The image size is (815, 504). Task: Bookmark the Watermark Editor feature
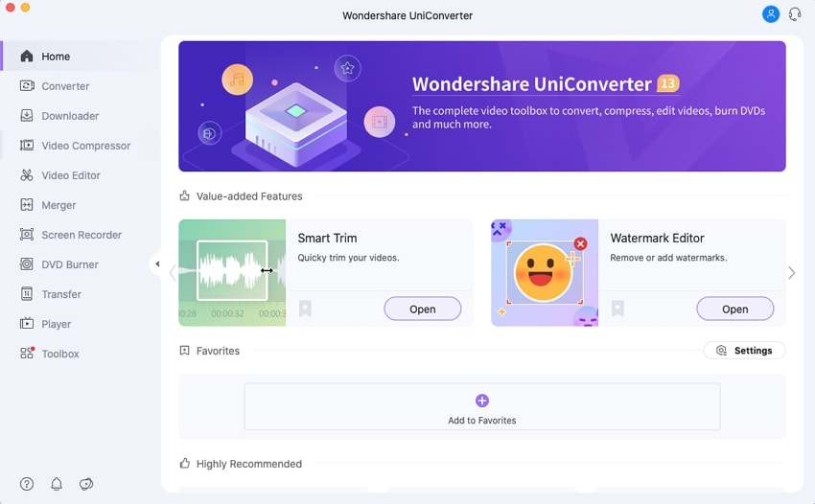click(x=617, y=309)
